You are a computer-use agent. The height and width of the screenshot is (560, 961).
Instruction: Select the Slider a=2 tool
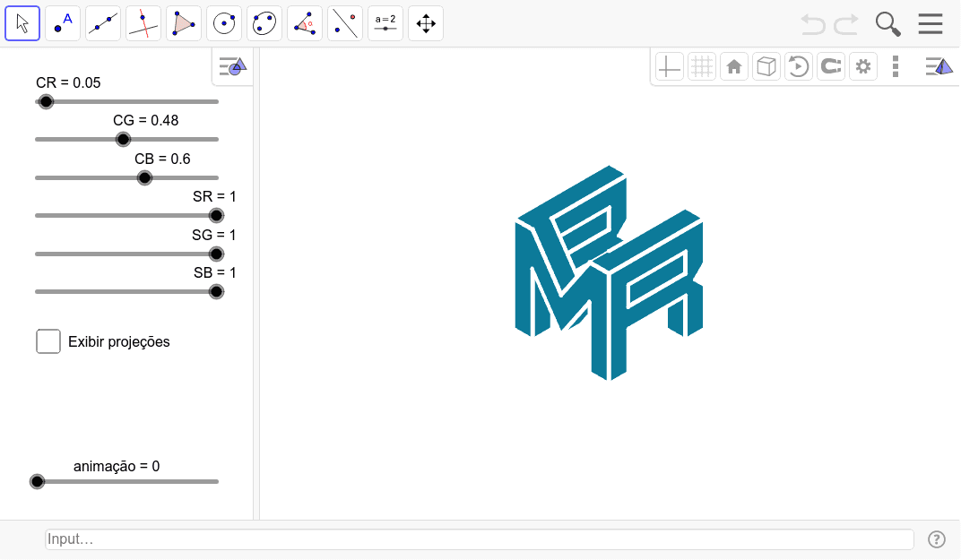[x=385, y=23]
